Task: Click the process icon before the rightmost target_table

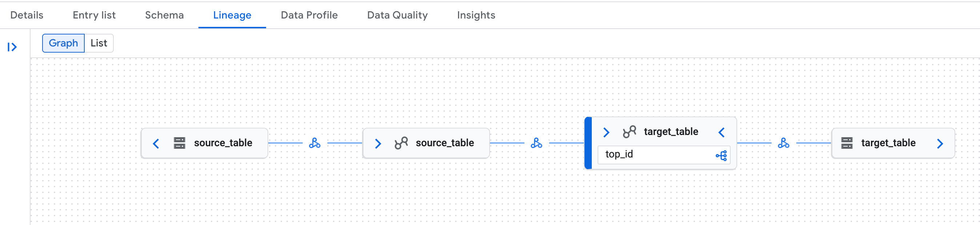Action: tap(784, 144)
